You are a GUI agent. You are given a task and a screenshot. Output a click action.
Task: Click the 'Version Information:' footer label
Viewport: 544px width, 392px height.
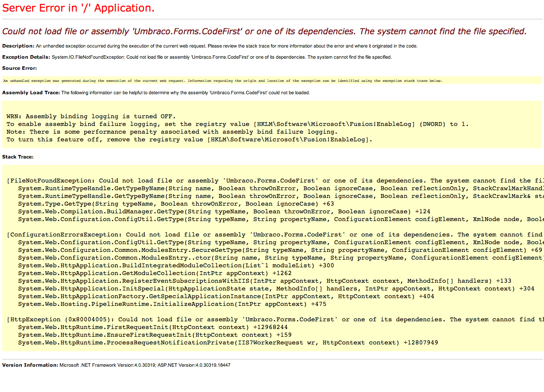pyautogui.click(x=30, y=365)
